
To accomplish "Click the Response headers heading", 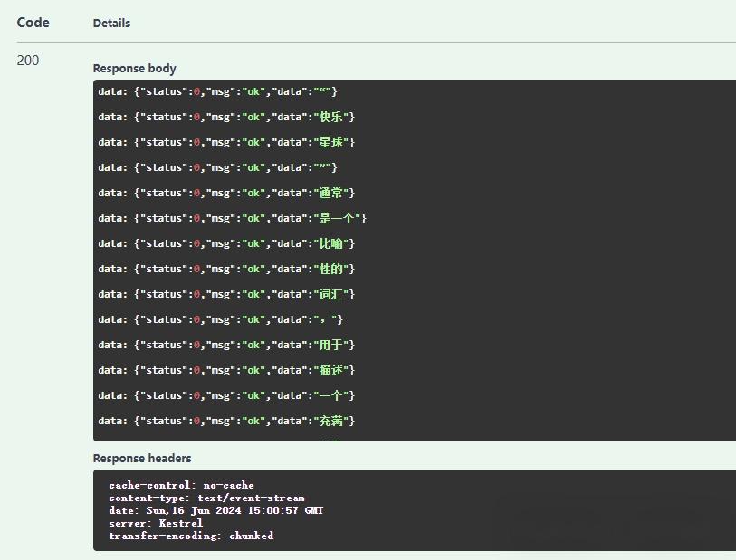I will (x=141, y=458).
